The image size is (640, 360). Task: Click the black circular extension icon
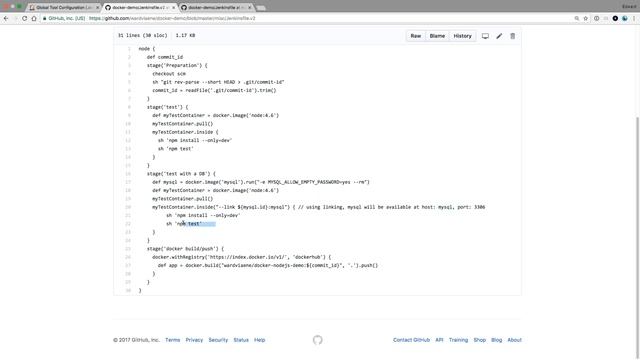coord(615,18)
